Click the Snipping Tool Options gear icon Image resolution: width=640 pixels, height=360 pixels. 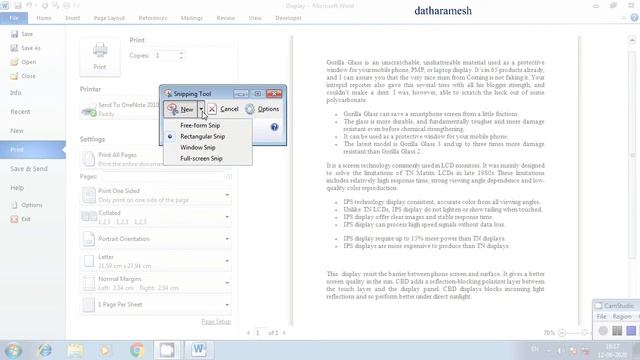coord(250,109)
